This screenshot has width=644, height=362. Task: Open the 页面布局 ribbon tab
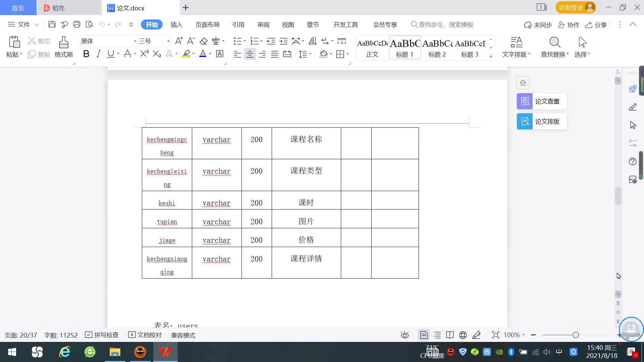[x=207, y=25]
